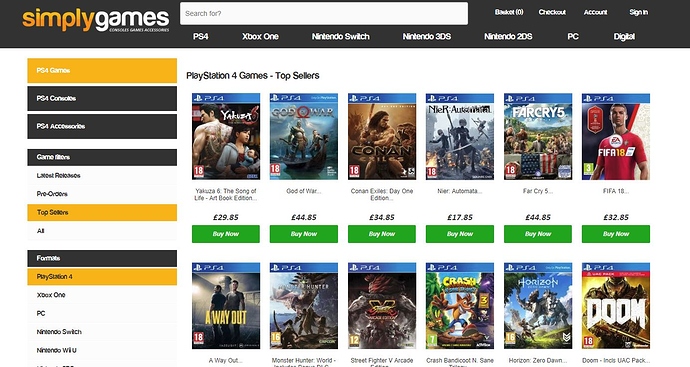The image size is (690, 367).
Task: Click the Search for input field
Action: coord(324,14)
